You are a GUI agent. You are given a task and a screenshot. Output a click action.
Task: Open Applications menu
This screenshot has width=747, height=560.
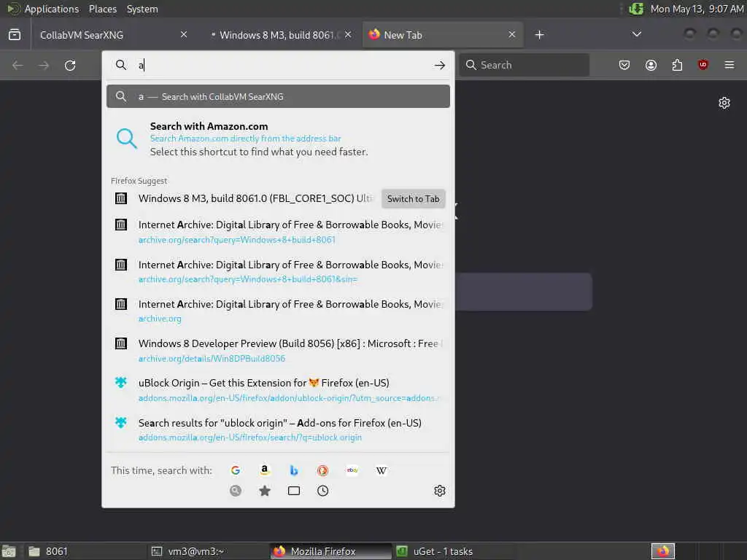coord(52,9)
